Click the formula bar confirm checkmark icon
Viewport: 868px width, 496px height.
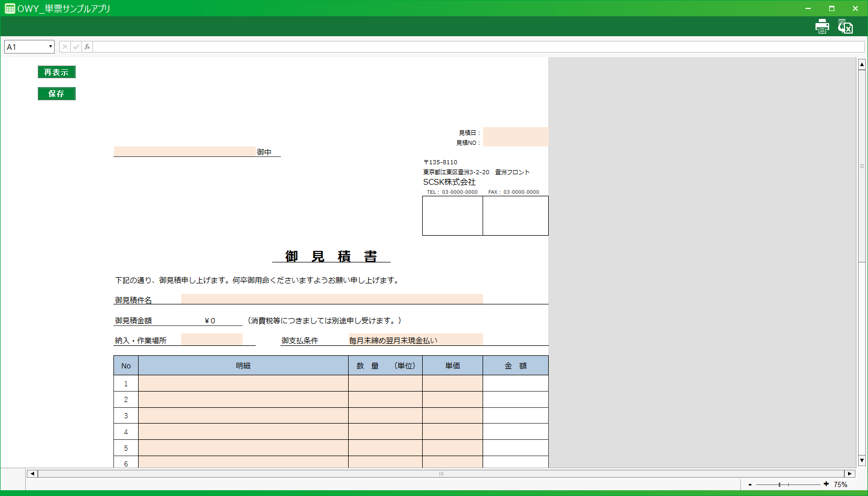click(76, 47)
